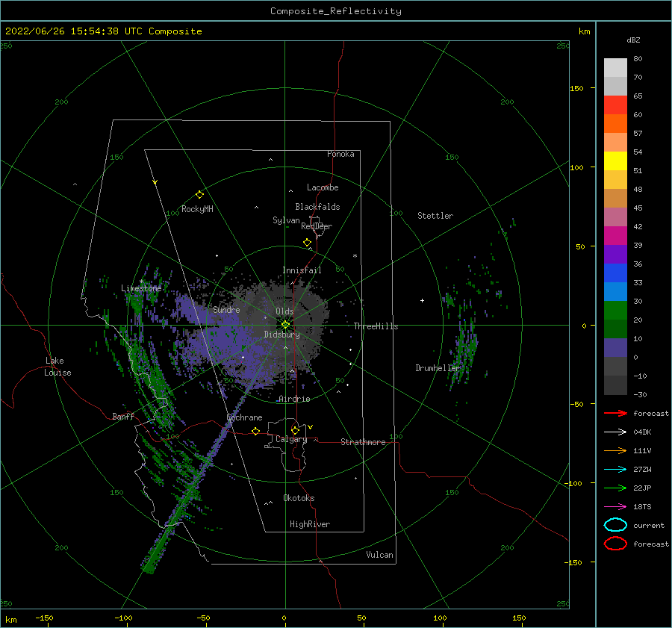Image resolution: width=672 pixels, height=628 pixels.
Task: Click the RockyMH label
Action: tap(197, 209)
